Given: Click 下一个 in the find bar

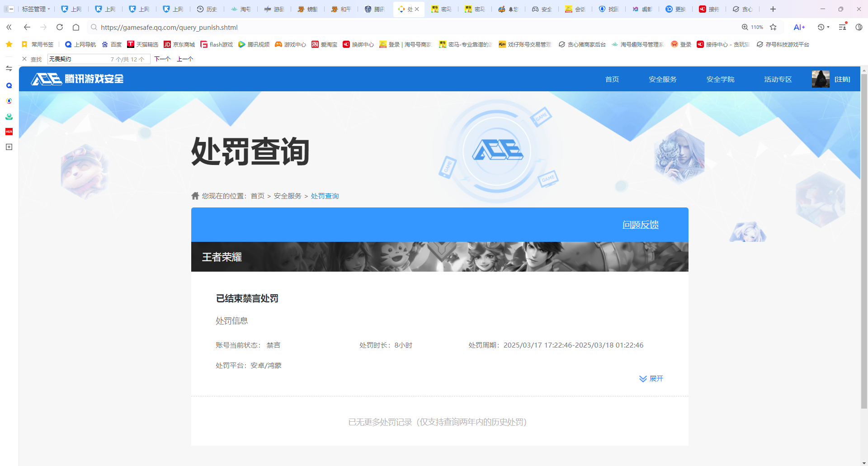Looking at the screenshot, I should coord(162,59).
